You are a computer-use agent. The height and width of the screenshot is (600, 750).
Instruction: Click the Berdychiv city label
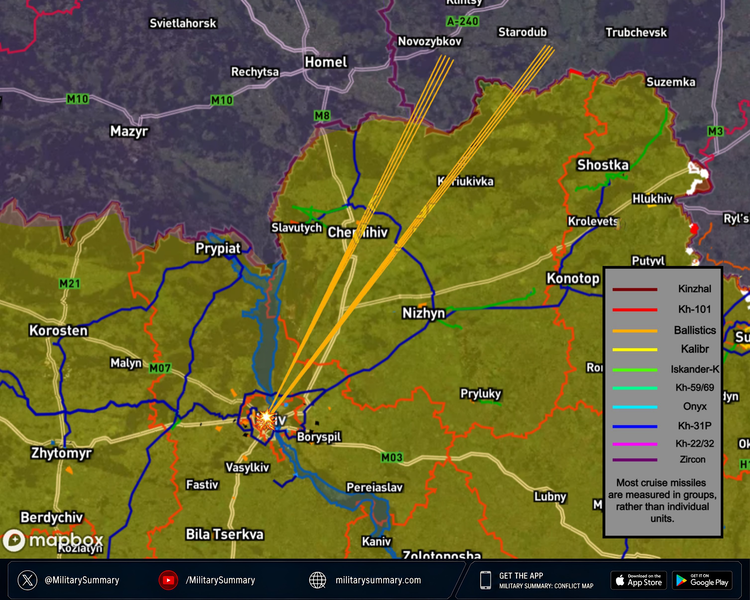(x=52, y=518)
